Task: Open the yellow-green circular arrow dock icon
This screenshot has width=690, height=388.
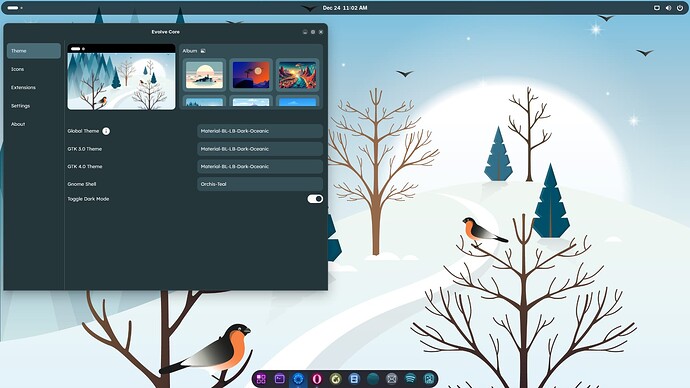Action: pos(336,379)
